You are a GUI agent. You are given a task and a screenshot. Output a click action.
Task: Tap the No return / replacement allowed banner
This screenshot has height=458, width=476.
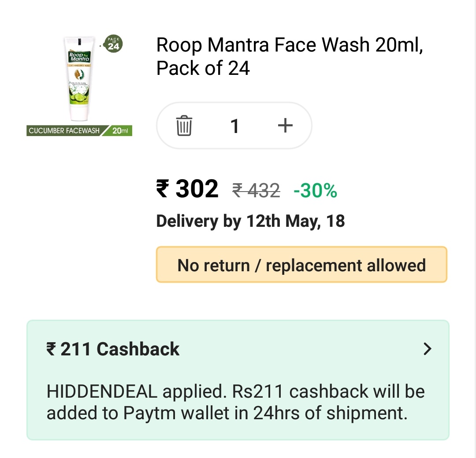coord(301,265)
